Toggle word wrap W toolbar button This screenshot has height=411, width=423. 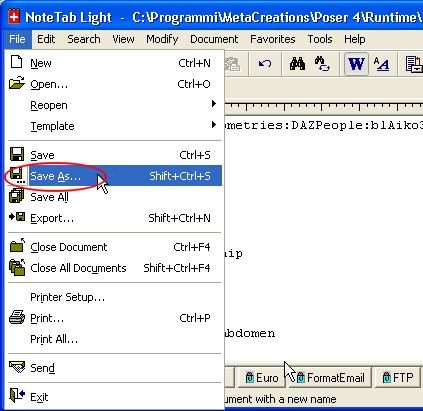point(356,64)
